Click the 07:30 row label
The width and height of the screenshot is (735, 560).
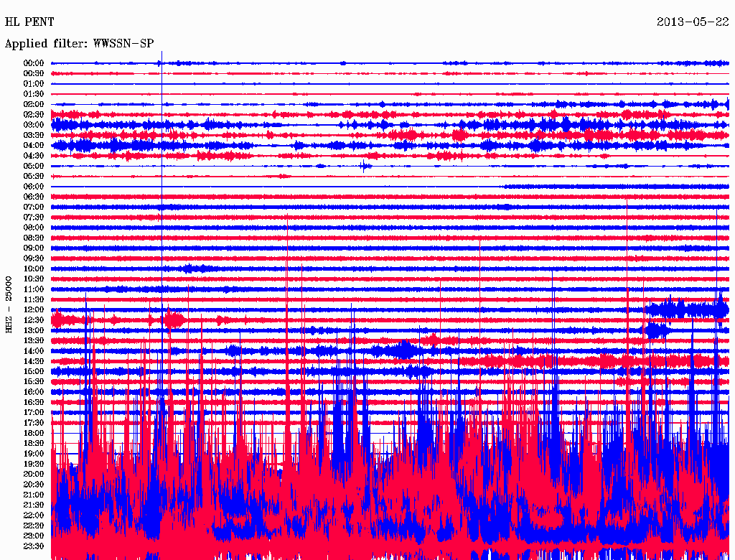(34, 217)
